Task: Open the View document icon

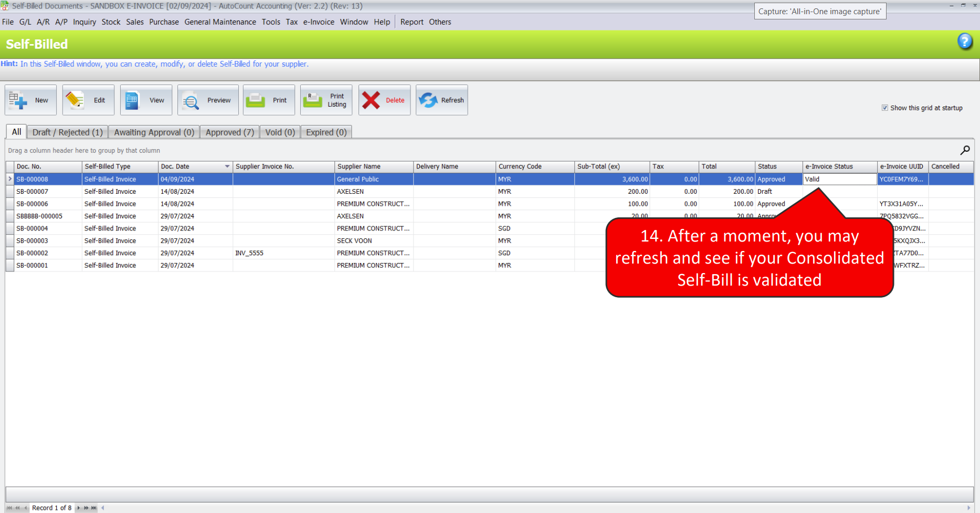Action: [x=133, y=100]
